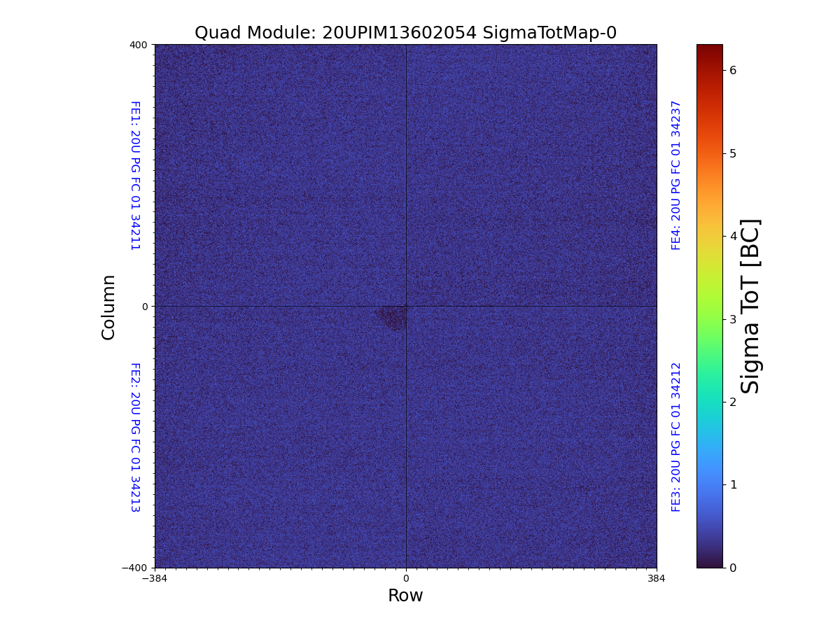Click the 'Sigma ToT [BC]' colorbar label
Screen dimensions: 840x630
click(x=750, y=307)
